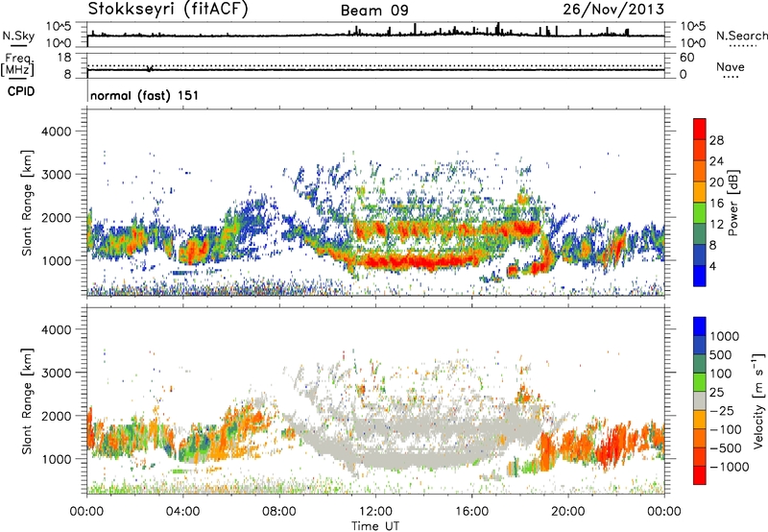Click the 'Power [dB]' colorbar label
This screenshot has width=768, height=532.
coord(732,203)
